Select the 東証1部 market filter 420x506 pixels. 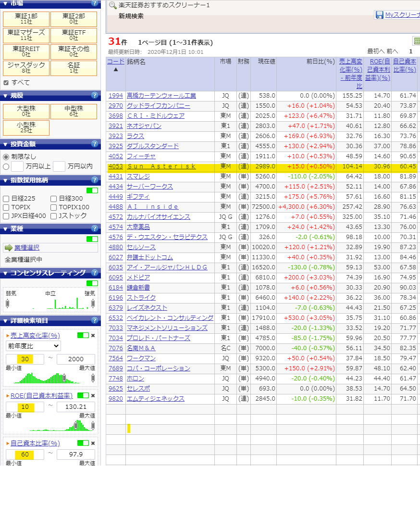26,19
